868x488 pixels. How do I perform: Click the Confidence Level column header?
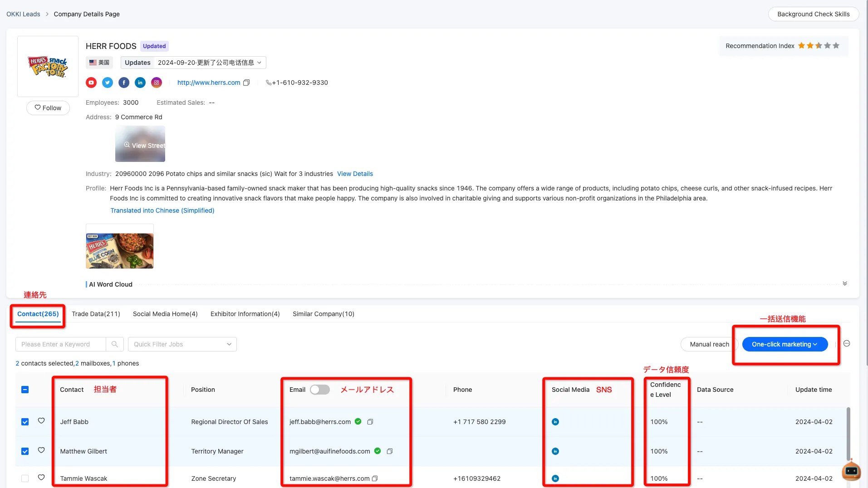[666, 390]
